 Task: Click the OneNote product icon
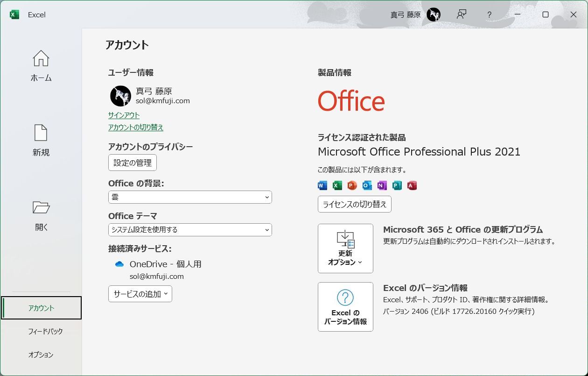tap(382, 185)
